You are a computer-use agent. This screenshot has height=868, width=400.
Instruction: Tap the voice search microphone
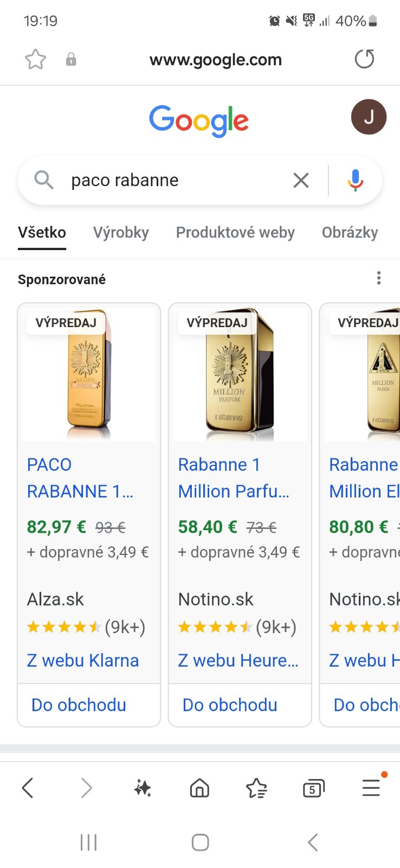tap(356, 180)
